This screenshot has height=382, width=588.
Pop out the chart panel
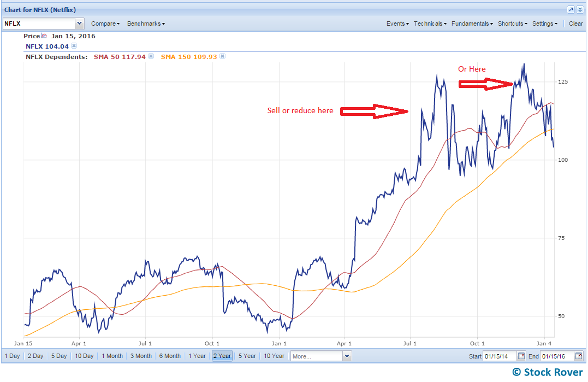coord(571,10)
